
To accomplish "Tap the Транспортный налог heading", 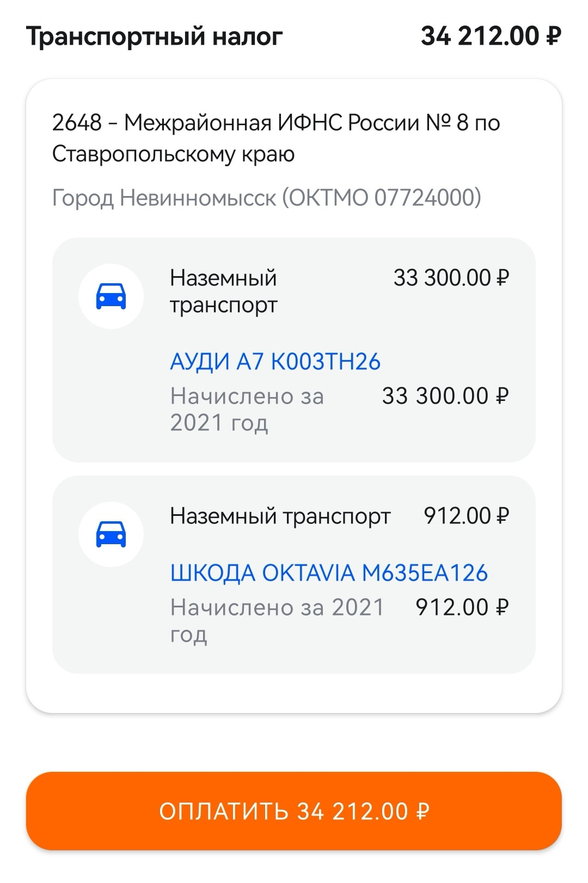I will coord(155,36).
